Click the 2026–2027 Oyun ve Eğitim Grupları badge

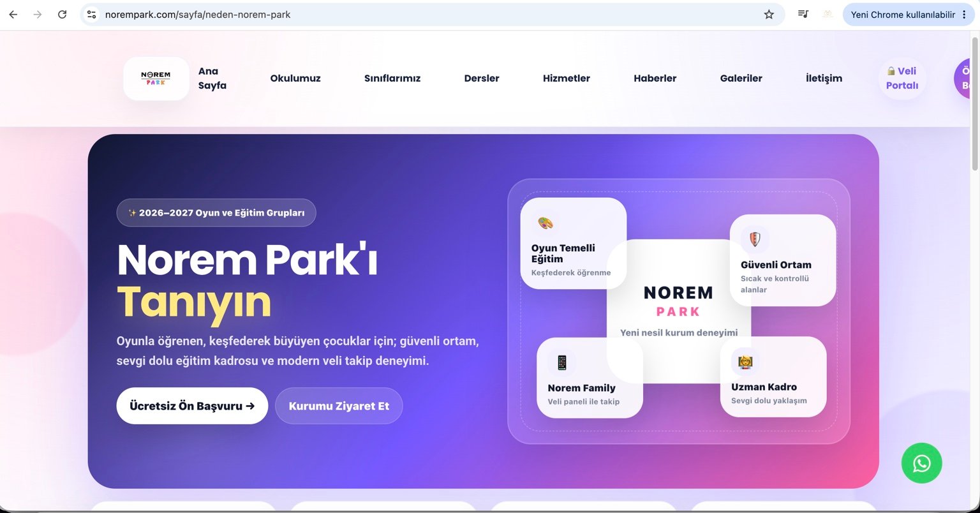(216, 213)
